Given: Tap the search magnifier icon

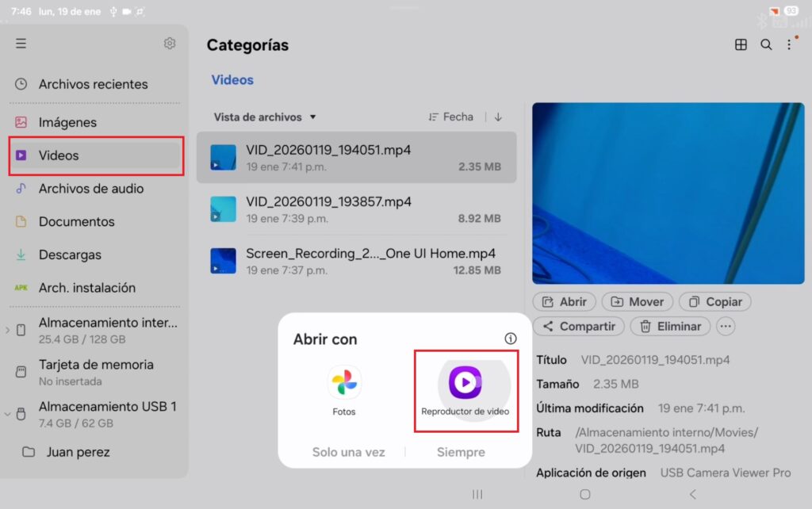Looking at the screenshot, I should [x=766, y=45].
